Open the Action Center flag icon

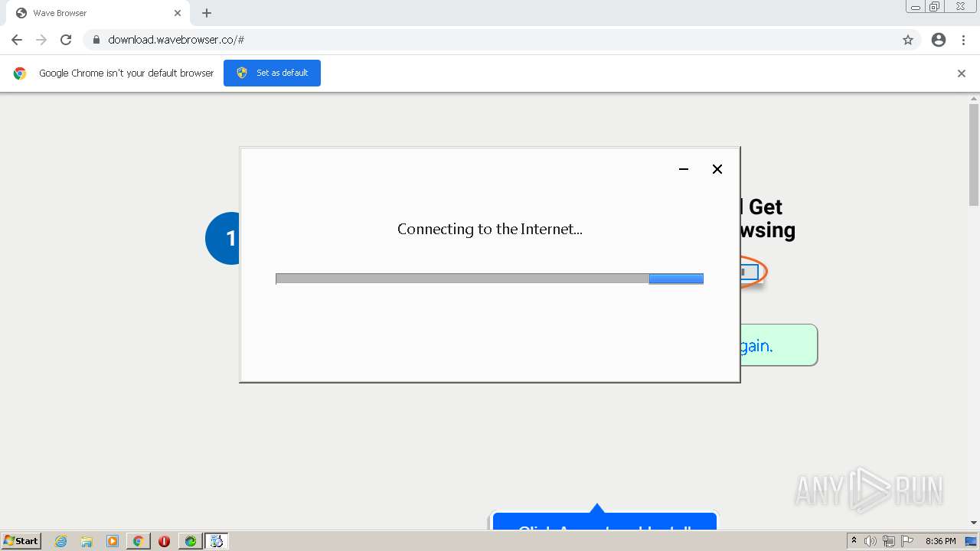point(907,541)
